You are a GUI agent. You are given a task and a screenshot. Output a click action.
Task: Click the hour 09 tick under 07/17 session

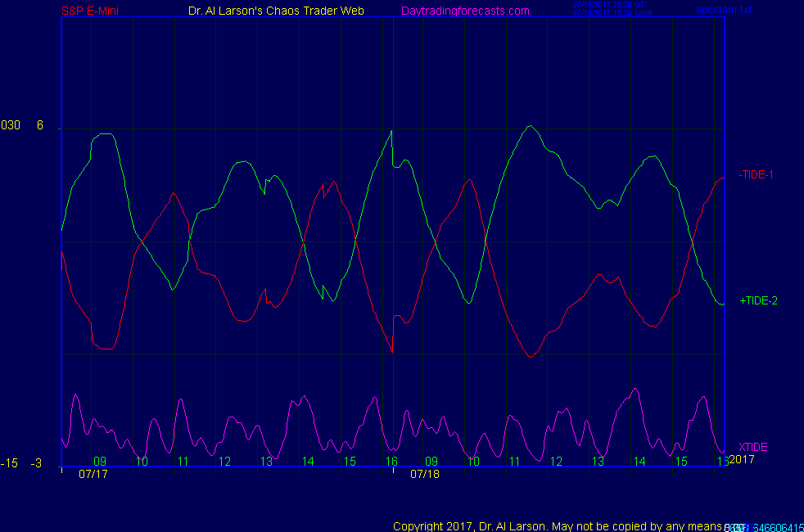(100, 462)
